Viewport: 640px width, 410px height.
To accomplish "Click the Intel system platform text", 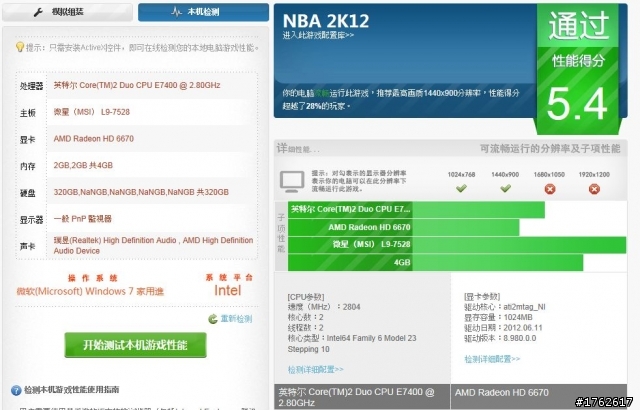I will coord(228,290).
